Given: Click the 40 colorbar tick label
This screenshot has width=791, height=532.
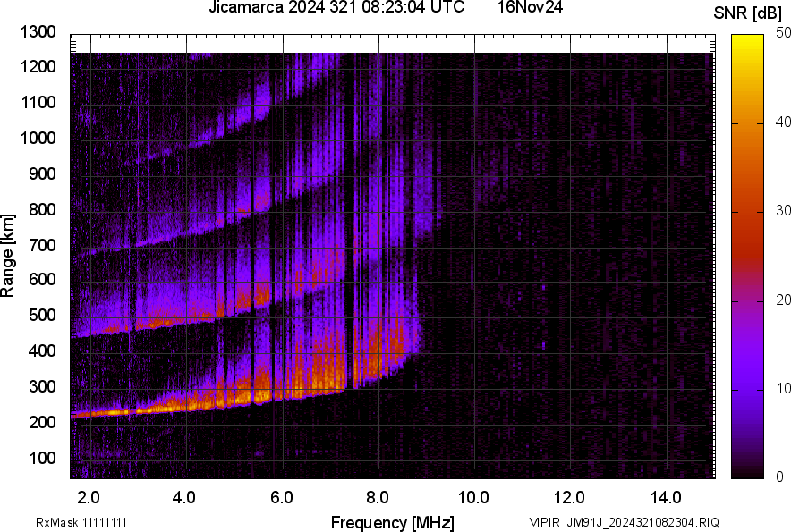Looking at the screenshot, I should (783, 122).
